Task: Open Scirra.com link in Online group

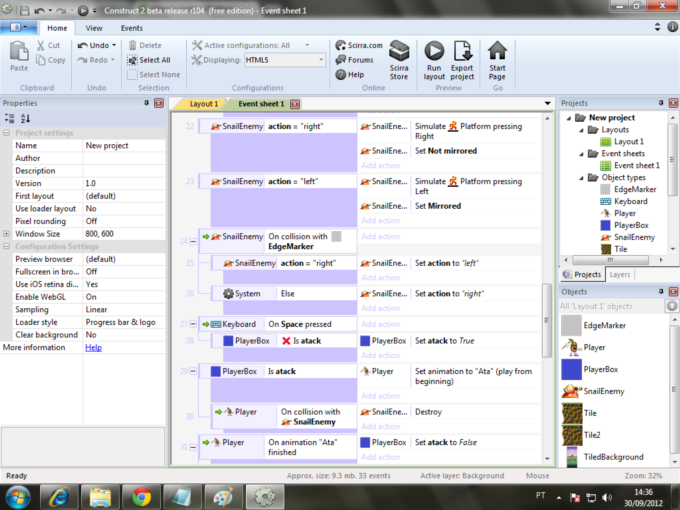Action: (x=359, y=45)
